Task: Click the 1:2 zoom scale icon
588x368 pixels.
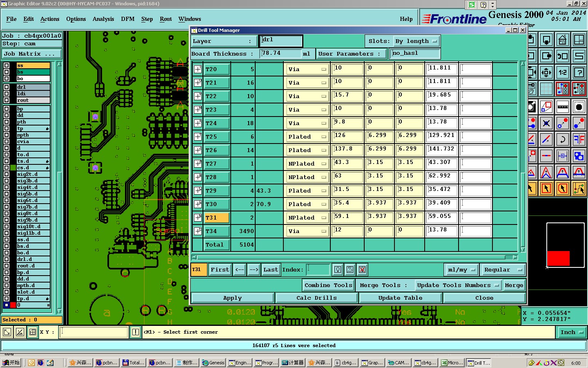Action: click(563, 72)
